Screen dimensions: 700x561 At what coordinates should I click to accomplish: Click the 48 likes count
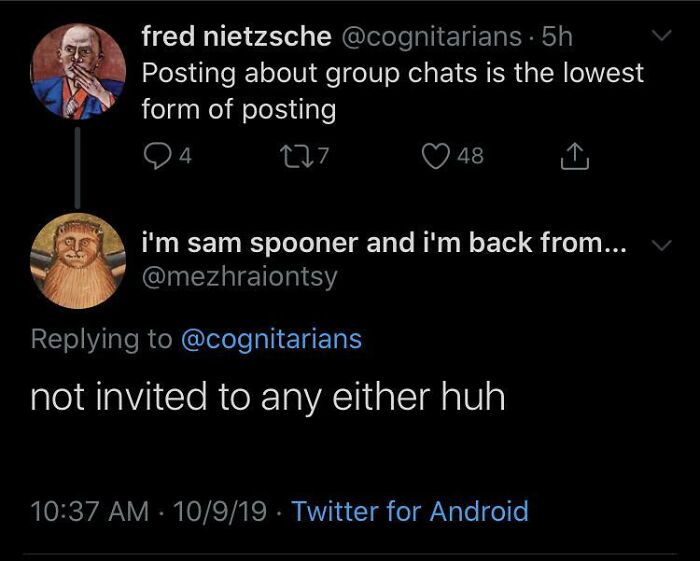click(x=470, y=155)
